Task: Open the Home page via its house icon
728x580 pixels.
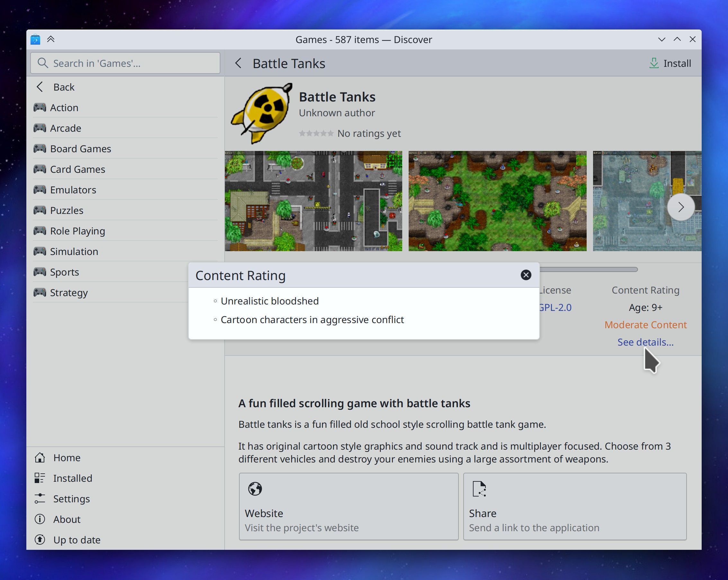Action: (x=40, y=457)
